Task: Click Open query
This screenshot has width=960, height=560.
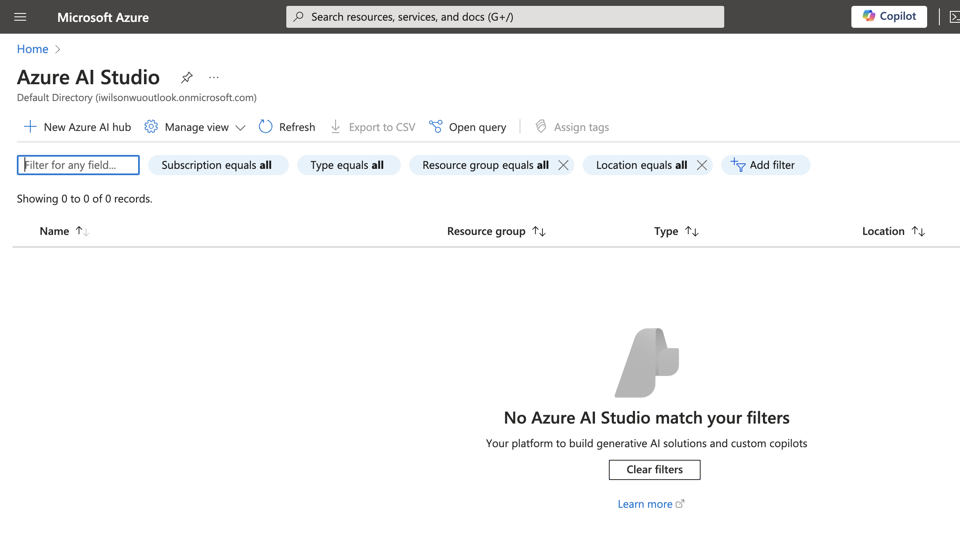Action: point(468,127)
